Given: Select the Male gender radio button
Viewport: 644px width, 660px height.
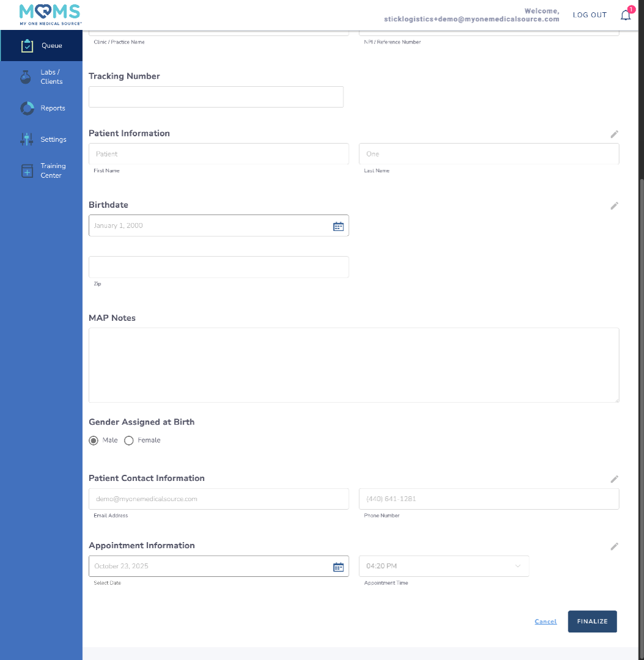Looking at the screenshot, I should tap(93, 440).
